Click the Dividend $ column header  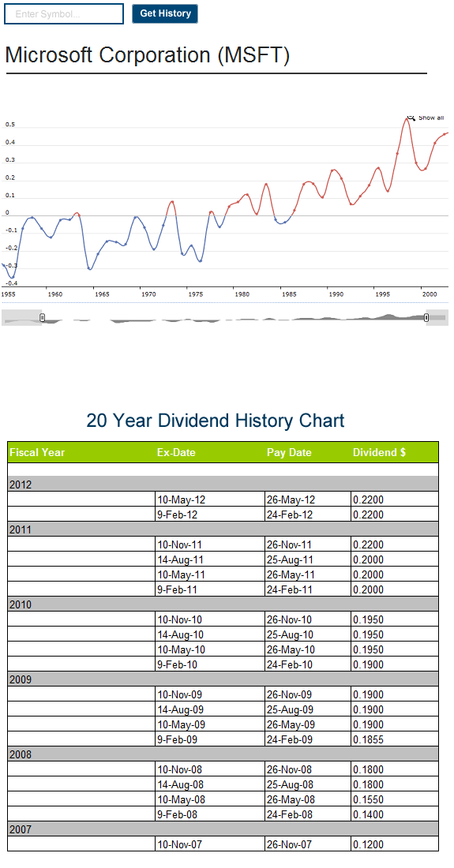pyautogui.click(x=379, y=452)
